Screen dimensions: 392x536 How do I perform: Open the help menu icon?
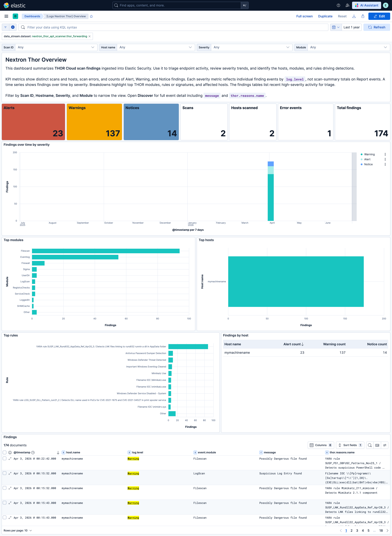click(x=338, y=5)
